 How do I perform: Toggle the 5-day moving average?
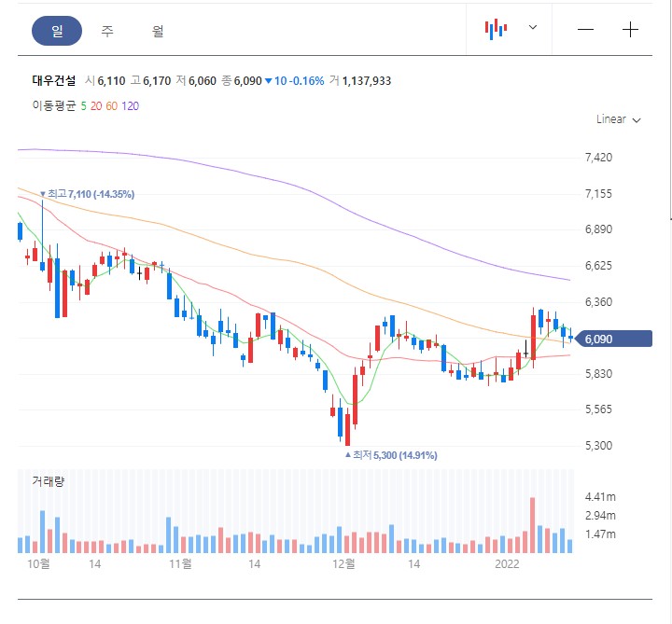[x=84, y=106]
